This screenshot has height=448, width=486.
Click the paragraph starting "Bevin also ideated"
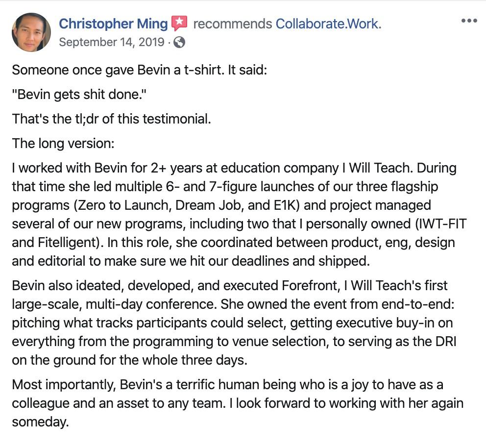click(235, 322)
